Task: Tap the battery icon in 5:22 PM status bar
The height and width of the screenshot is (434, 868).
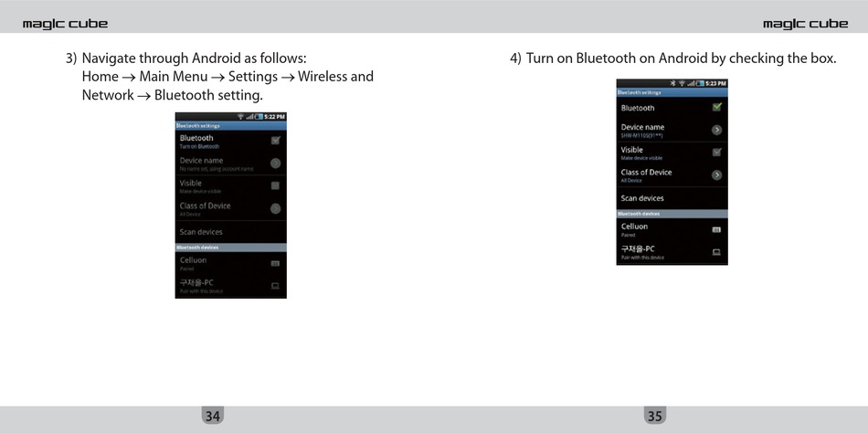Action: 259,117
